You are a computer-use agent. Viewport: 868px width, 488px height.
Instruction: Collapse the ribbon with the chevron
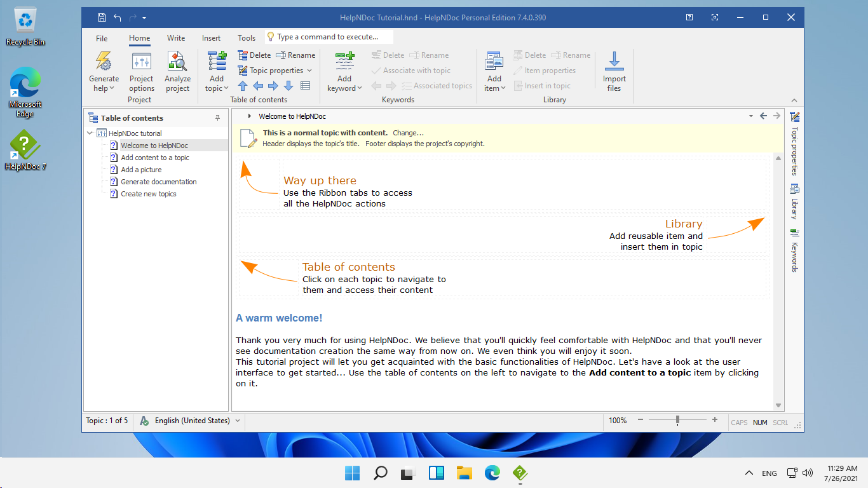click(794, 100)
